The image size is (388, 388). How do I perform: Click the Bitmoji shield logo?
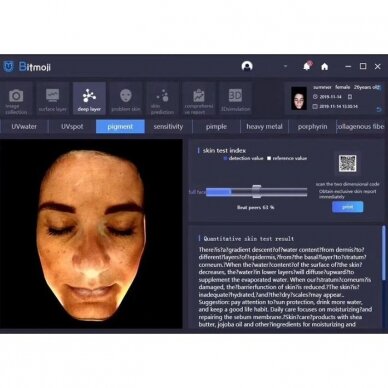point(8,66)
